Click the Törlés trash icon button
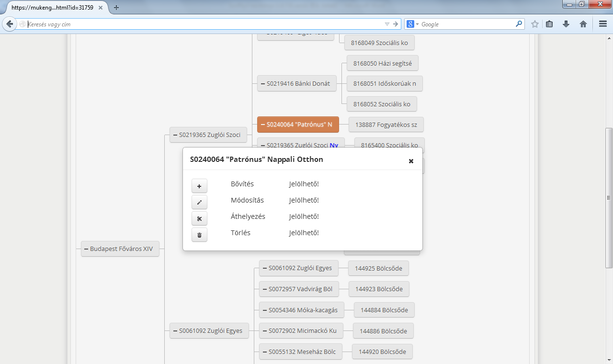The width and height of the screenshot is (613, 364). point(199,235)
